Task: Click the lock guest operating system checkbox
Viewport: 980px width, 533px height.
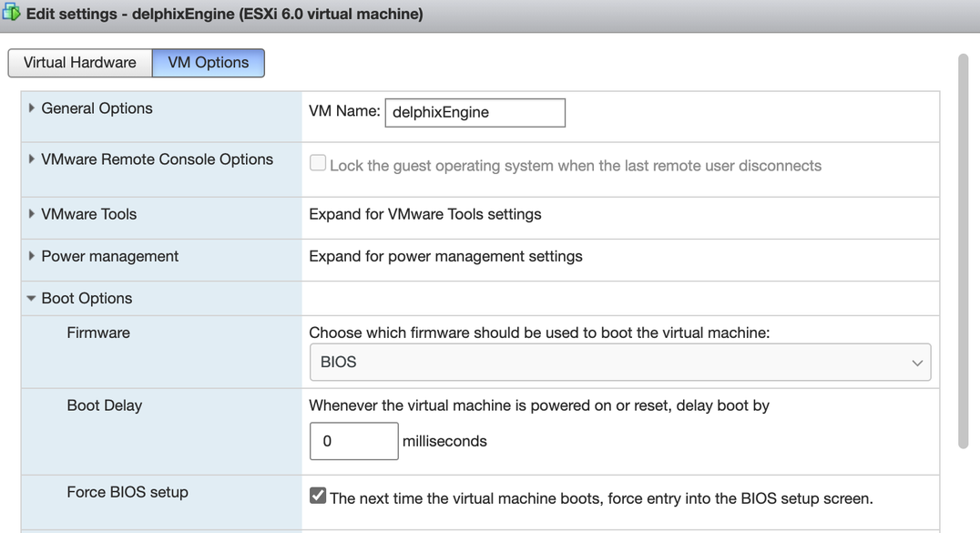Action: [318, 162]
